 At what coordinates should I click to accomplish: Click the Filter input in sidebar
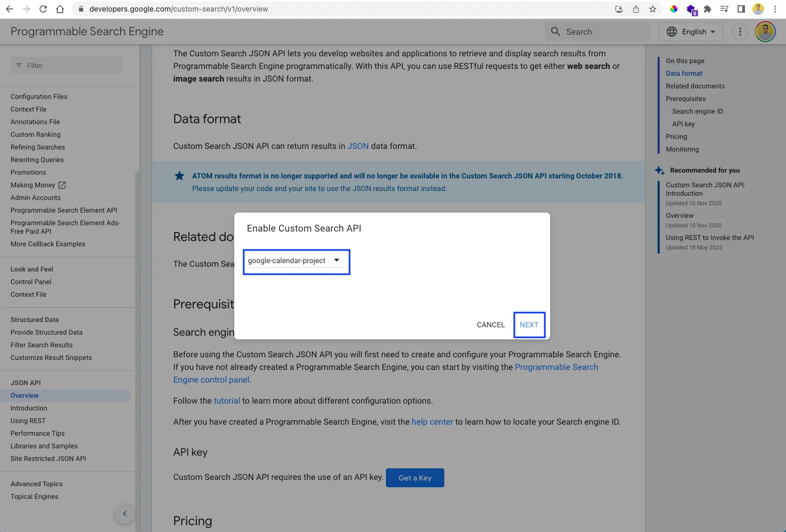coord(66,65)
